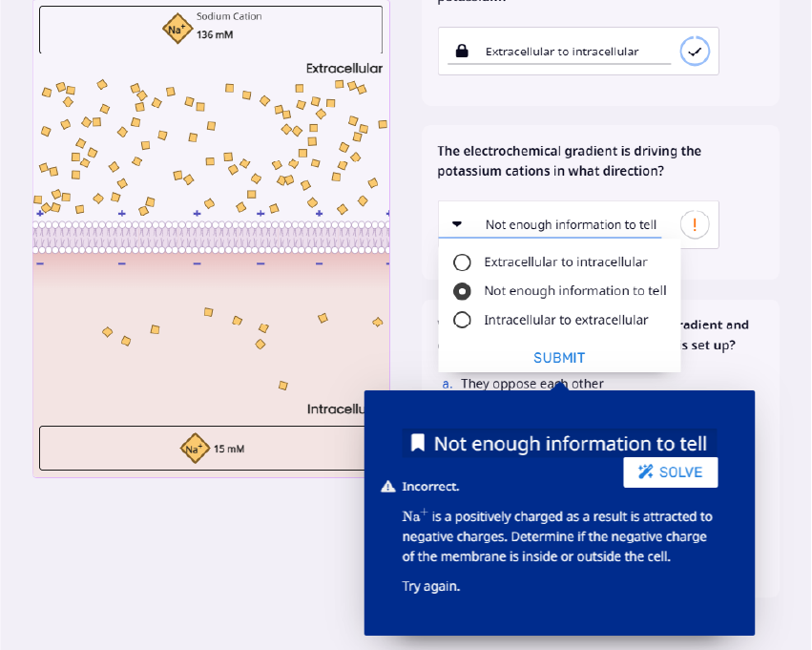Click the 'Incorrect.' feedback label
This screenshot has width=812, height=650.
point(430,487)
